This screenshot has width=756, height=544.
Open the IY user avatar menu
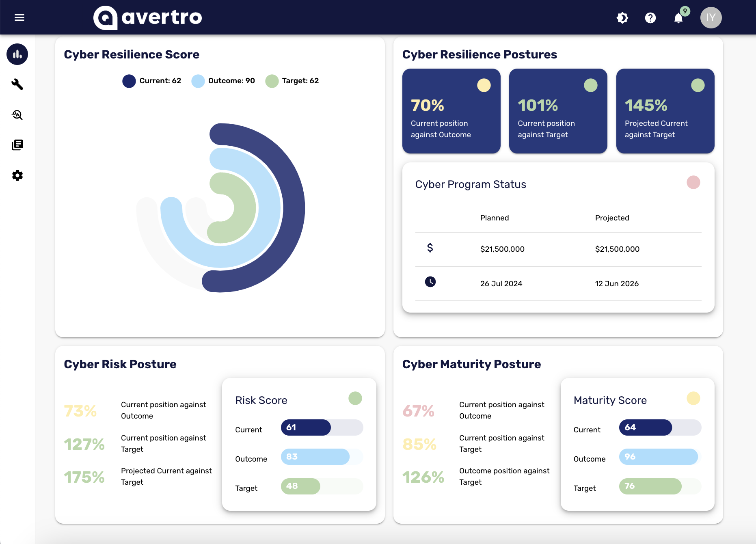[711, 18]
